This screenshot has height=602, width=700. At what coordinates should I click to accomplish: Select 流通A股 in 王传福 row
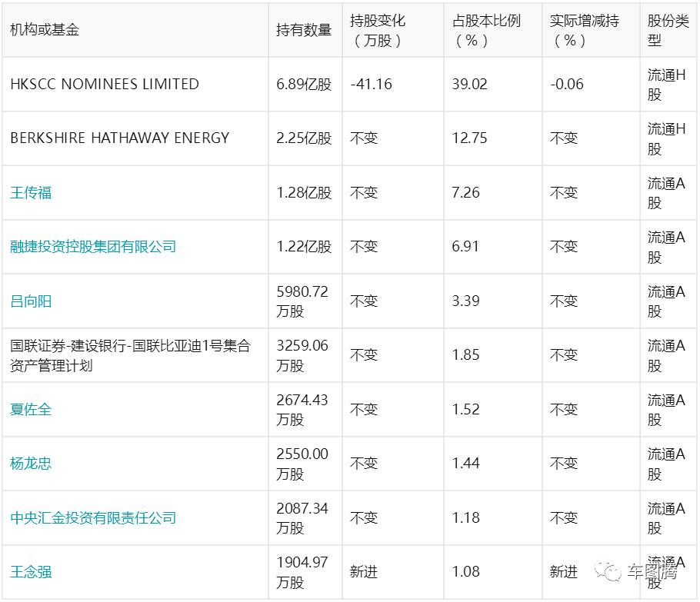(666, 193)
